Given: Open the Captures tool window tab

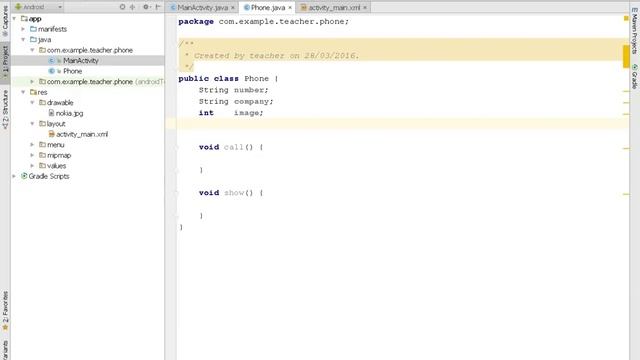Looking at the screenshot, I should [5, 20].
